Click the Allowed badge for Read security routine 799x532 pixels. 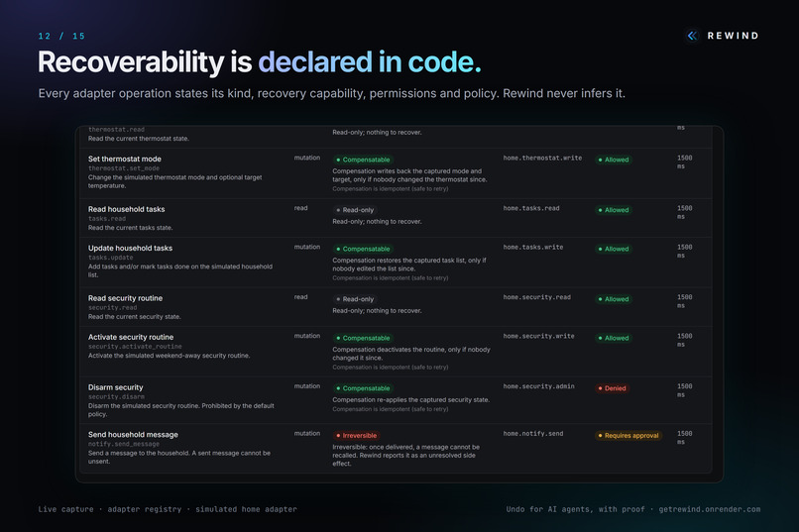[x=613, y=299]
